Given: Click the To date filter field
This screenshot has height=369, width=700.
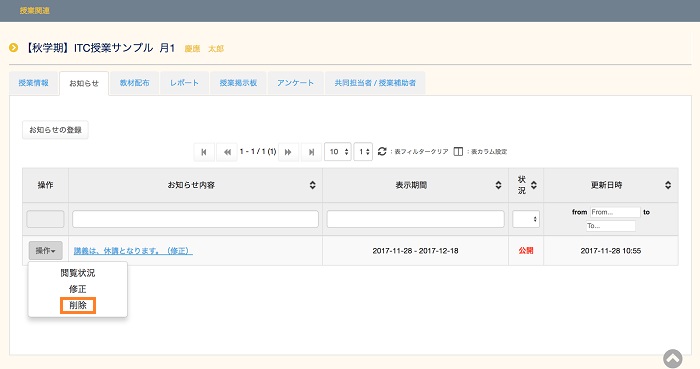Looking at the screenshot, I should click(x=611, y=226).
